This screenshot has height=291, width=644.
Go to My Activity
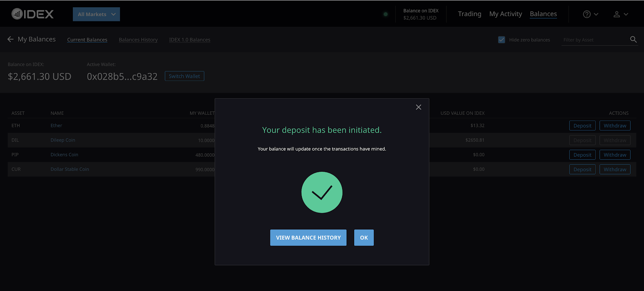(506, 14)
